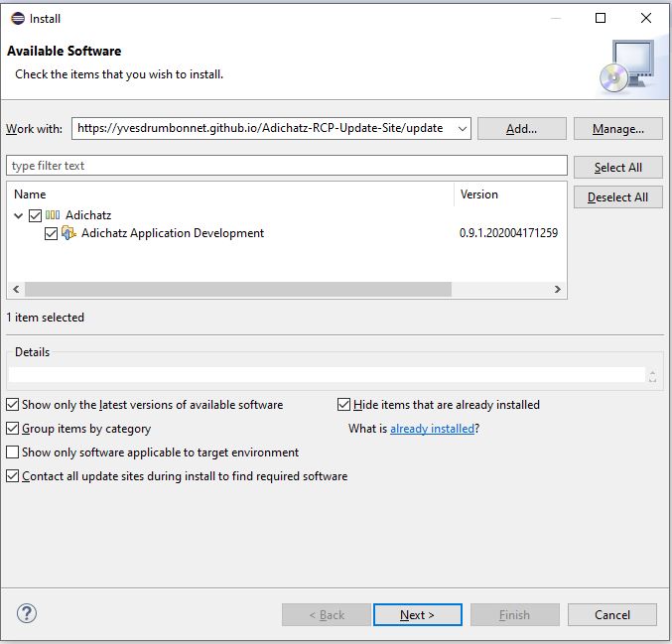Open the Work with site dropdown
The height and width of the screenshot is (644, 672).
[462, 128]
